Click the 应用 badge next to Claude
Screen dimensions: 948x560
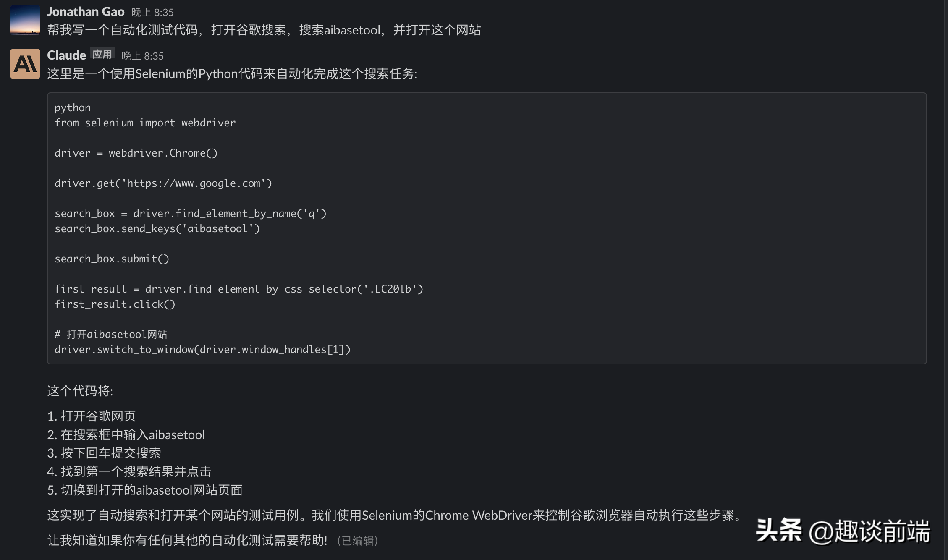pyautogui.click(x=103, y=54)
